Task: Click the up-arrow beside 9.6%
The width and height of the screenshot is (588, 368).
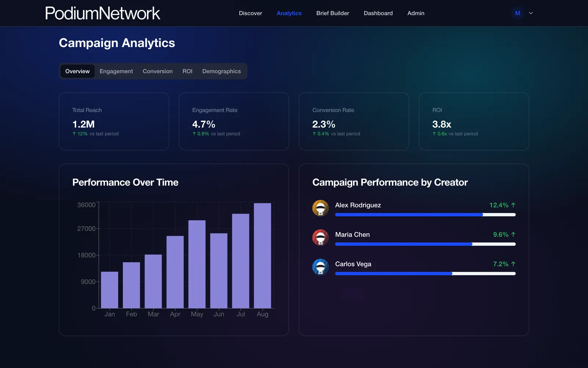Action: click(x=513, y=234)
